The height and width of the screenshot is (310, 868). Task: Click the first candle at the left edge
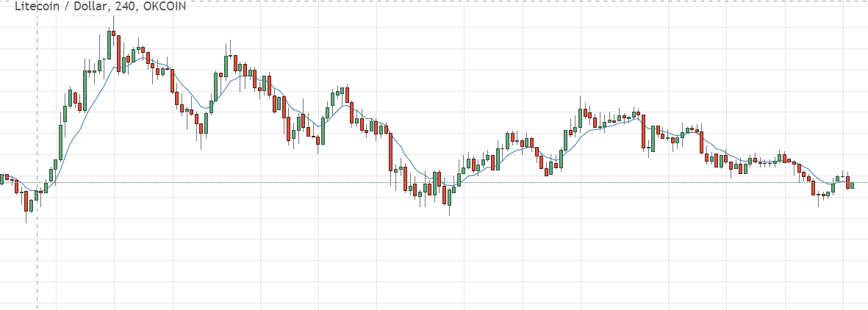[x=2, y=179]
